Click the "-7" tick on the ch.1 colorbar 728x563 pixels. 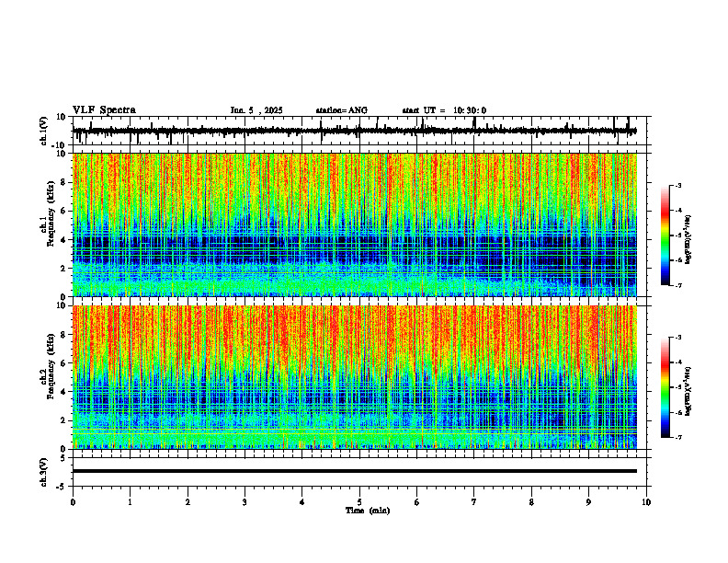tap(678, 285)
